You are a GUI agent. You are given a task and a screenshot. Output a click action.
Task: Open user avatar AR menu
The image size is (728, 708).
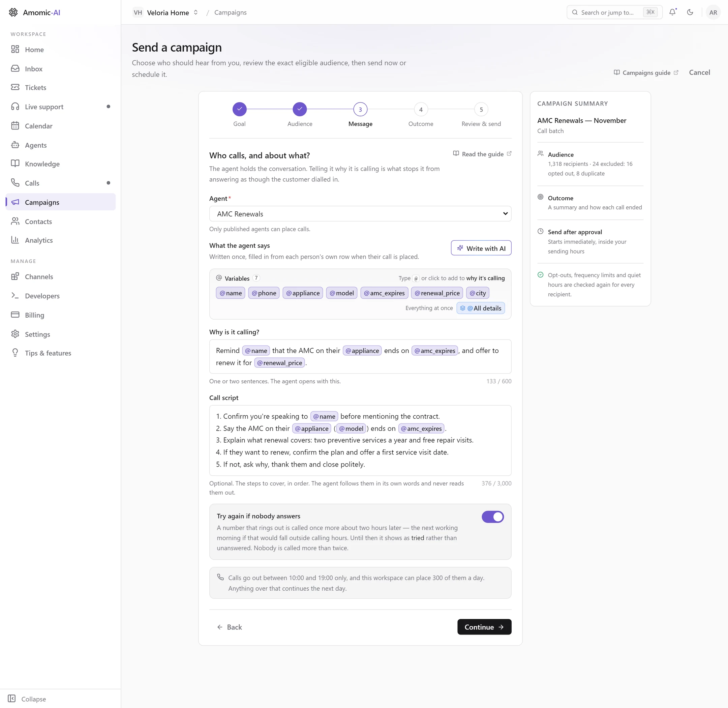click(x=713, y=12)
